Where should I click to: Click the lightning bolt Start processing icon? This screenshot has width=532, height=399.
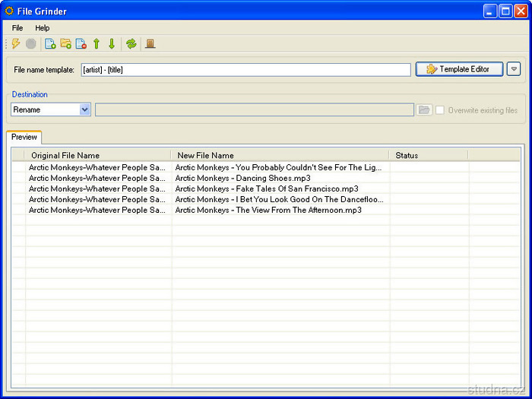point(16,44)
